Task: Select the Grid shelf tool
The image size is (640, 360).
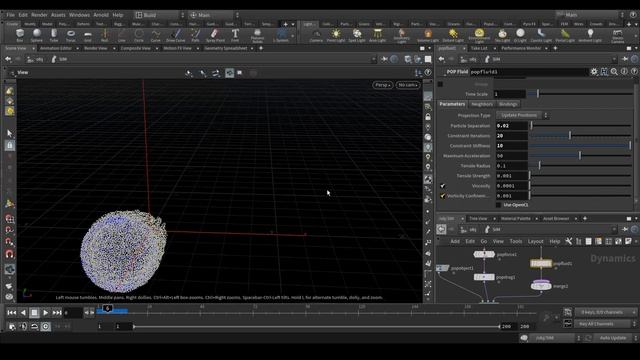Action: (x=88, y=35)
